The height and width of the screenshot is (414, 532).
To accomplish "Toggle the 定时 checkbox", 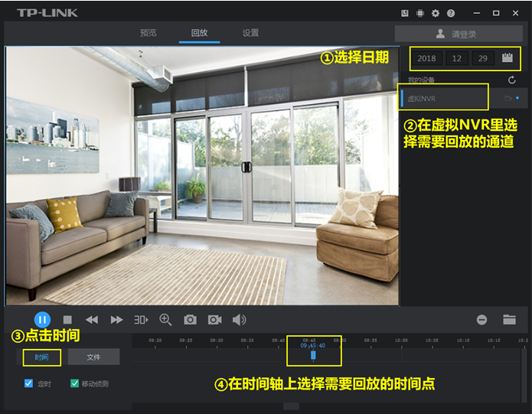I will [29, 383].
